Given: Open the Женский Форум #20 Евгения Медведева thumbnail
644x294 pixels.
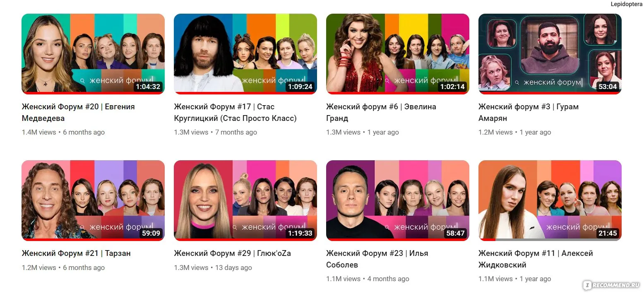Looking at the screenshot, I should 93,54.
